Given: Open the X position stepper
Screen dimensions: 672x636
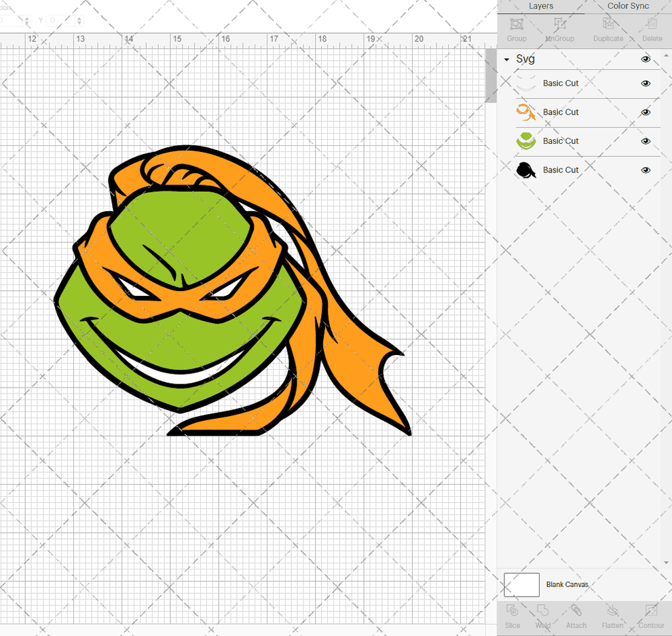Looking at the screenshot, I should pyautogui.click(x=27, y=20).
